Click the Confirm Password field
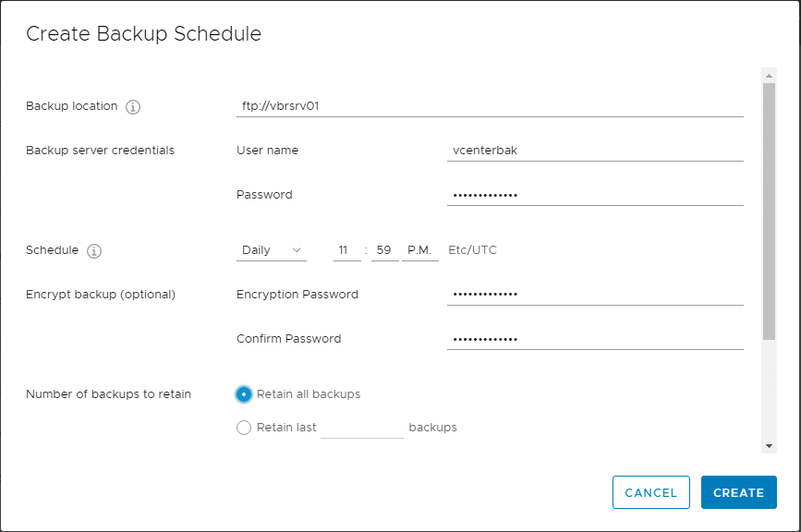The image size is (801, 532). (x=595, y=339)
